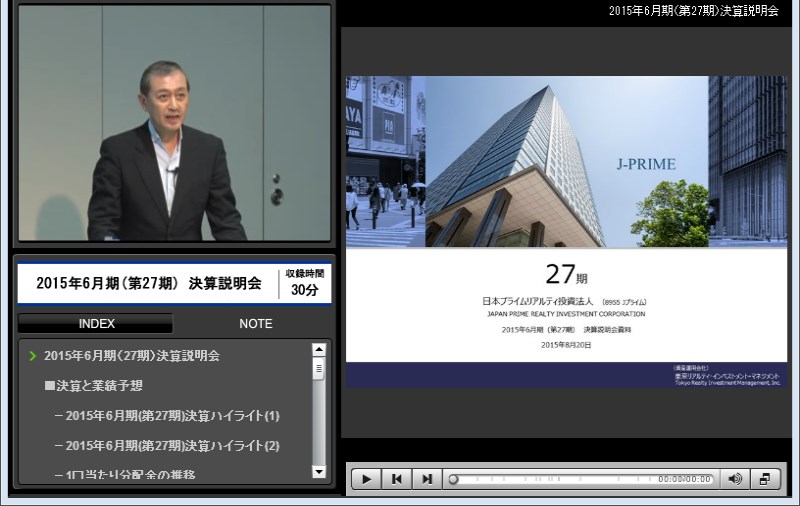Click the index scrollbar thumb
This screenshot has width=800, height=506.
[x=319, y=368]
